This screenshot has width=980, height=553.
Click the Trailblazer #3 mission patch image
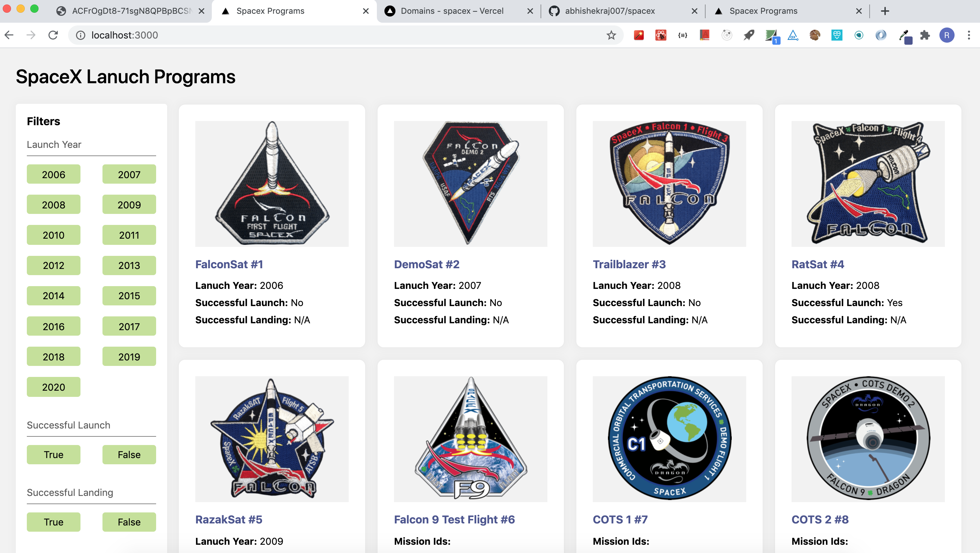(669, 183)
